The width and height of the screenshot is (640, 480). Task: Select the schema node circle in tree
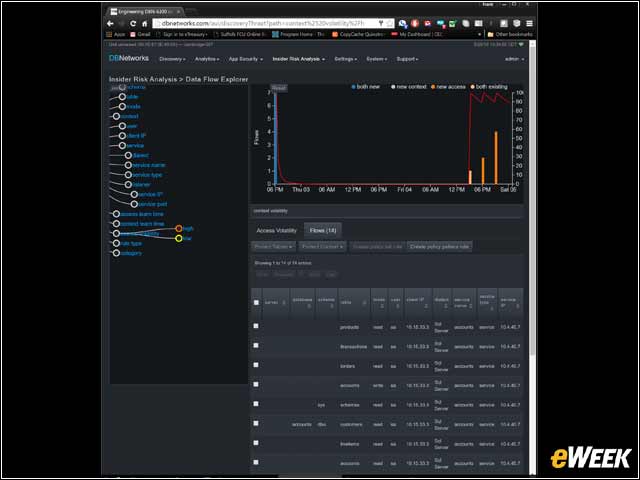[122, 87]
